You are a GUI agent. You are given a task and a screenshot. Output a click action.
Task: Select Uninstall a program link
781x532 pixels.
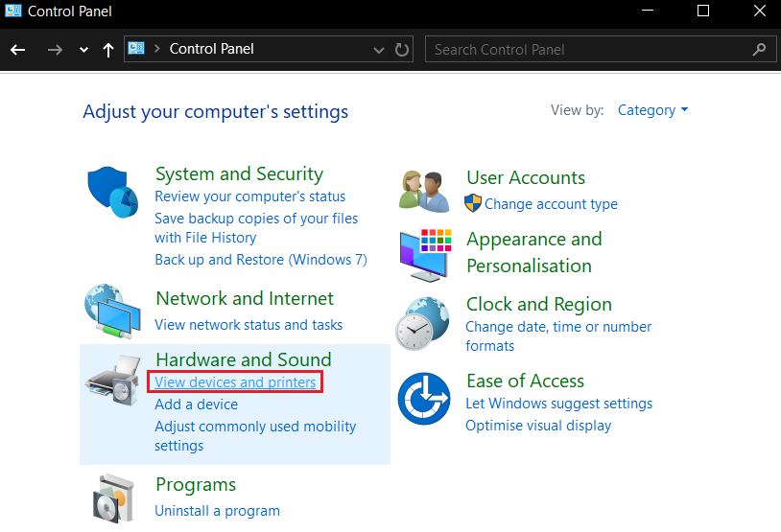tap(217, 511)
